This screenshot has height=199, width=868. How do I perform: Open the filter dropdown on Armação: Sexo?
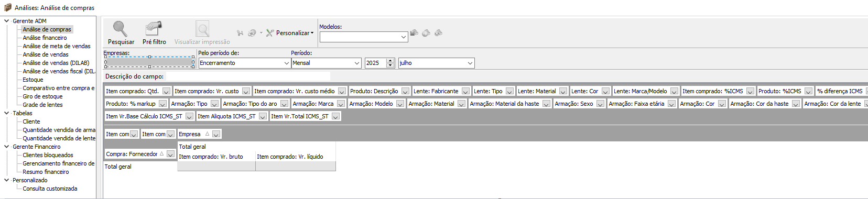[x=600, y=104]
